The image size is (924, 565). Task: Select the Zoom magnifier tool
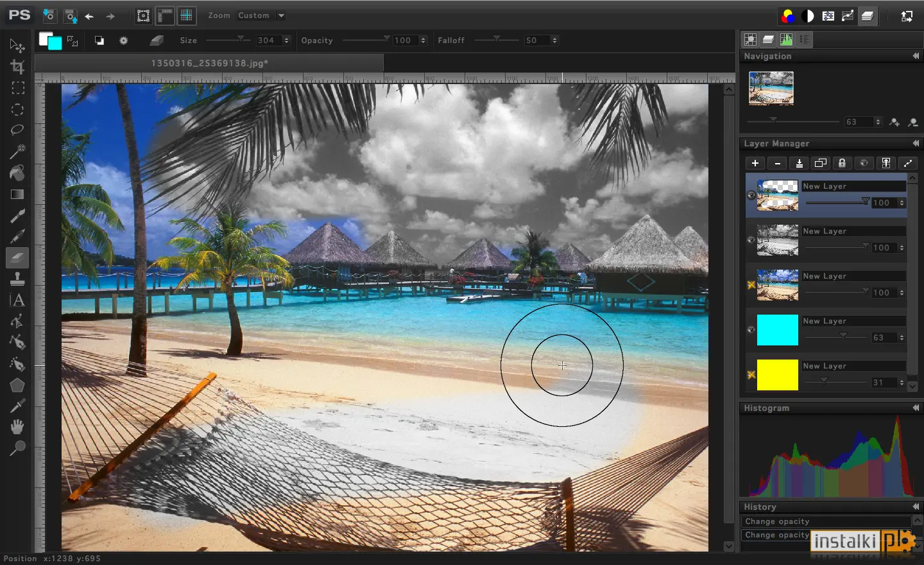pyautogui.click(x=17, y=448)
